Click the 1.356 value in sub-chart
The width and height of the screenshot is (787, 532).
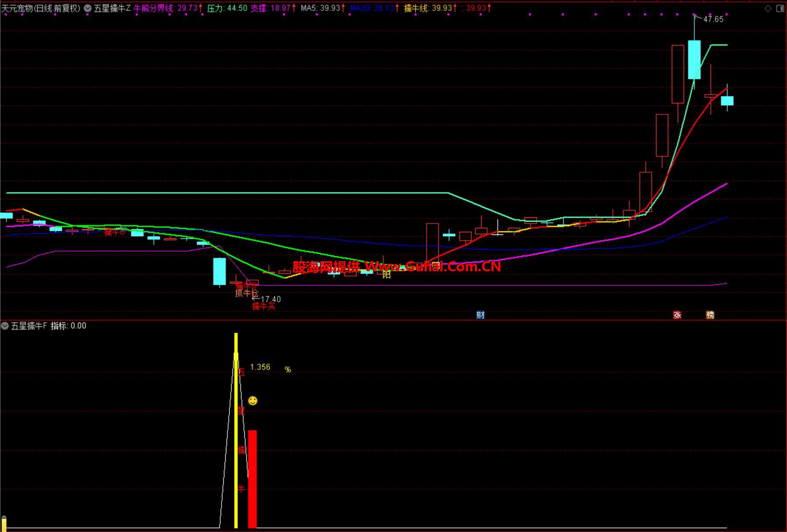260,367
